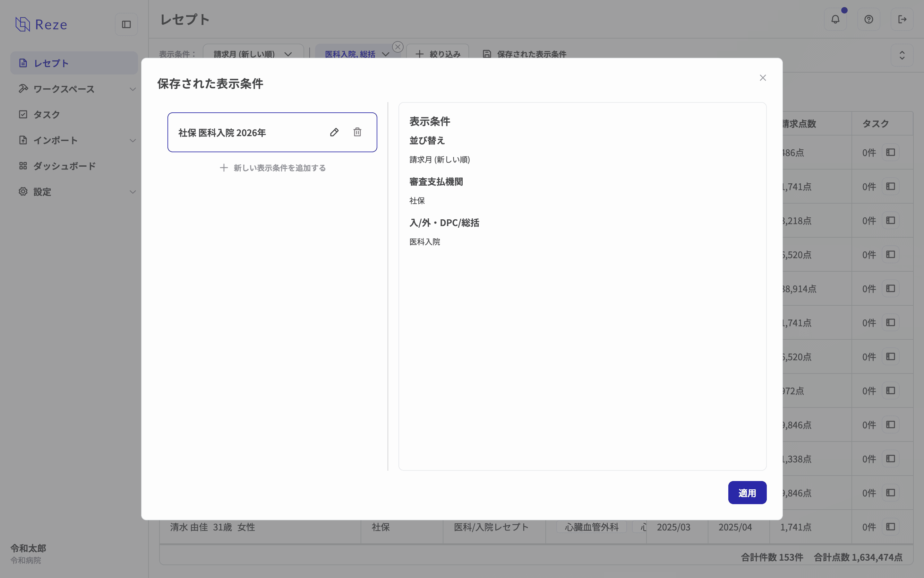Image resolution: width=924 pixels, height=578 pixels.
Task: Open the help question mark icon
Action: coord(868,20)
